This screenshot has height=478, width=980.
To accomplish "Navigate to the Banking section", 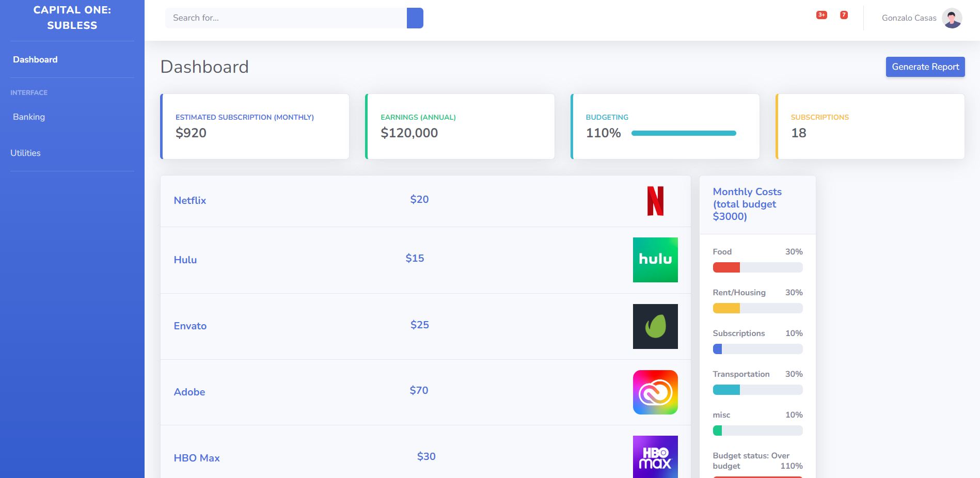I will tap(29, 117).
